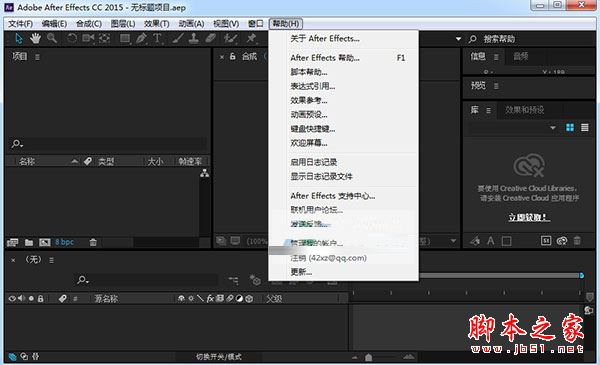This screenshot has width=600, height=365.
Task: Open project flowchart view icon
Action: 205,174
